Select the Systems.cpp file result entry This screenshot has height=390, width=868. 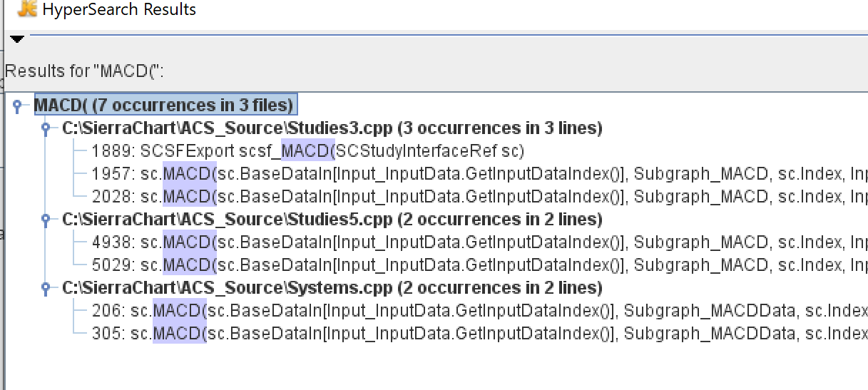(x=332, y=288)
